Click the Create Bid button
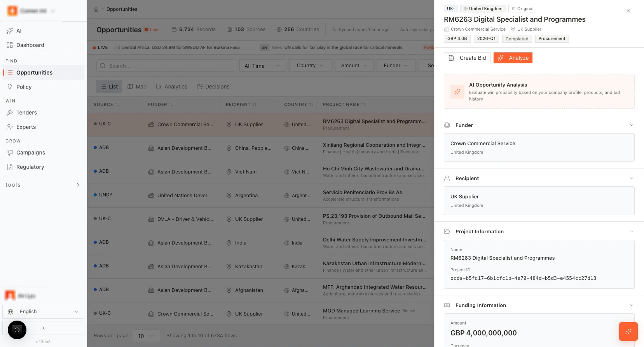The image size is (644, 347). pyautogui.click(x=467, y=58)
